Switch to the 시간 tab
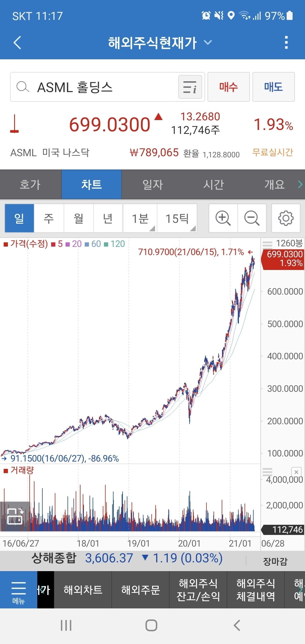Viewport: 305px width, 644px height. (213, 184)
